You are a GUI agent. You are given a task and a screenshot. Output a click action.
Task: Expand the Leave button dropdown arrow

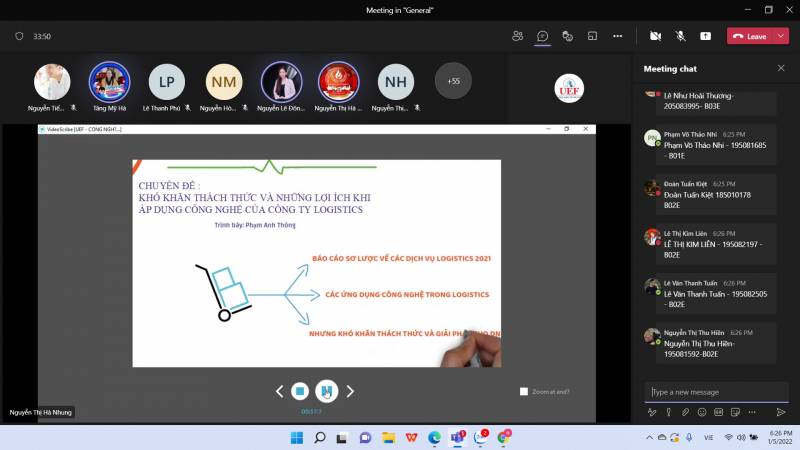click(780, 36)
